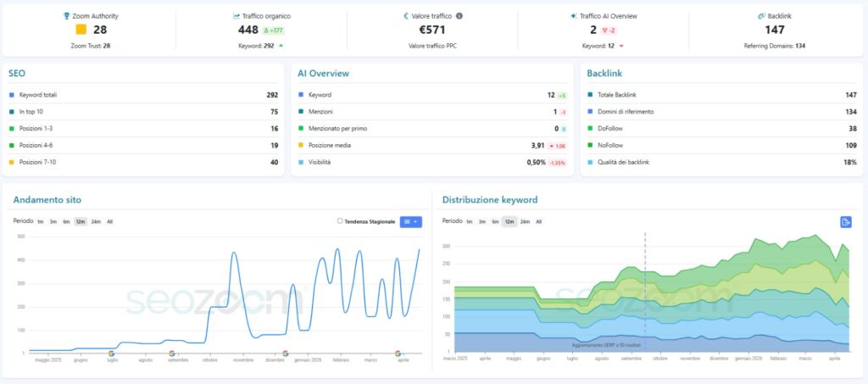Open the blue chart options dropdown in Andamento sito
Image resolution: width=868 pixels, height=384 pixels.
410,221
